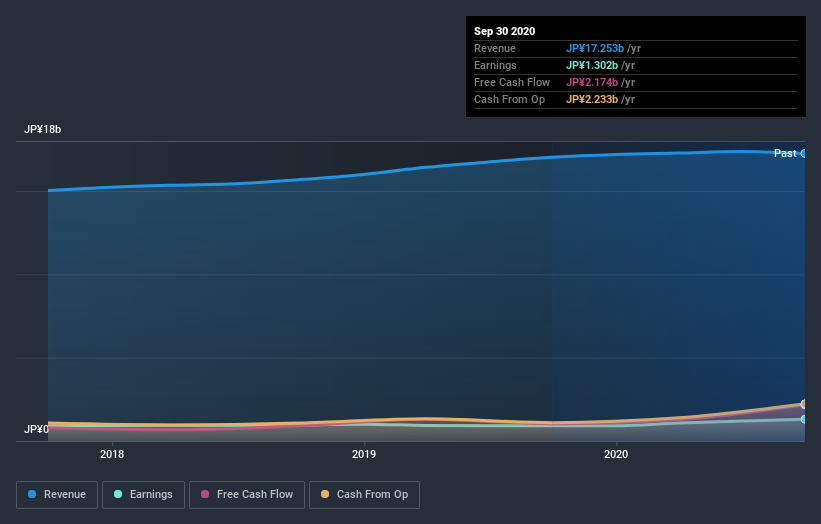Toggle the Revenue legend button

[x=57, y=495]
